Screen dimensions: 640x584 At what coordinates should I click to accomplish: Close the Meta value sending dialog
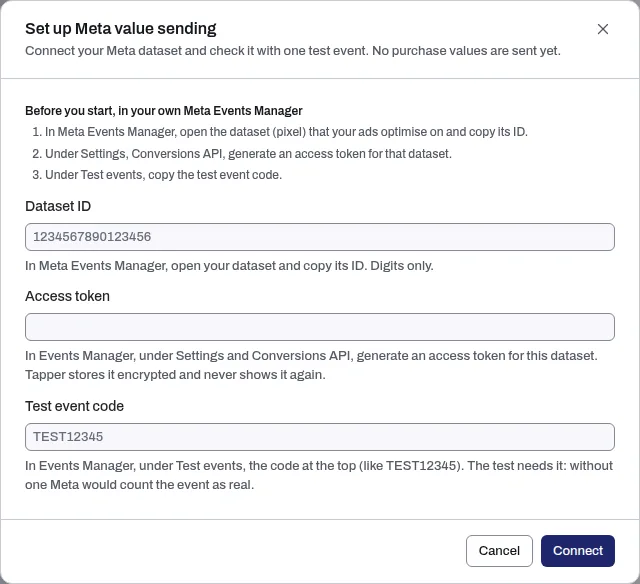[602, 29]
